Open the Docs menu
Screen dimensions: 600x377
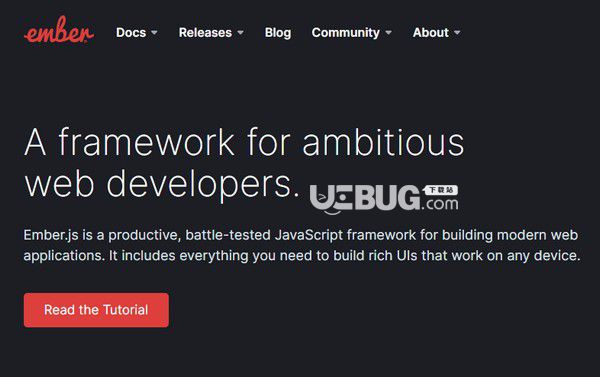pos(131,33)
